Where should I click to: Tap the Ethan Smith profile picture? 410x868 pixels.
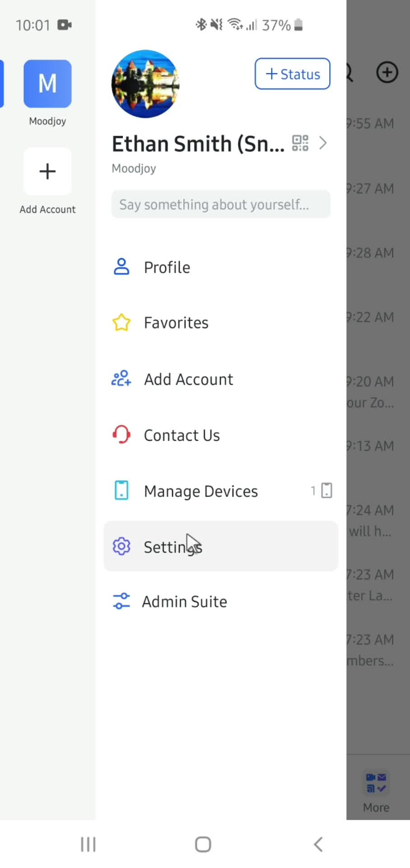point(145,84)
